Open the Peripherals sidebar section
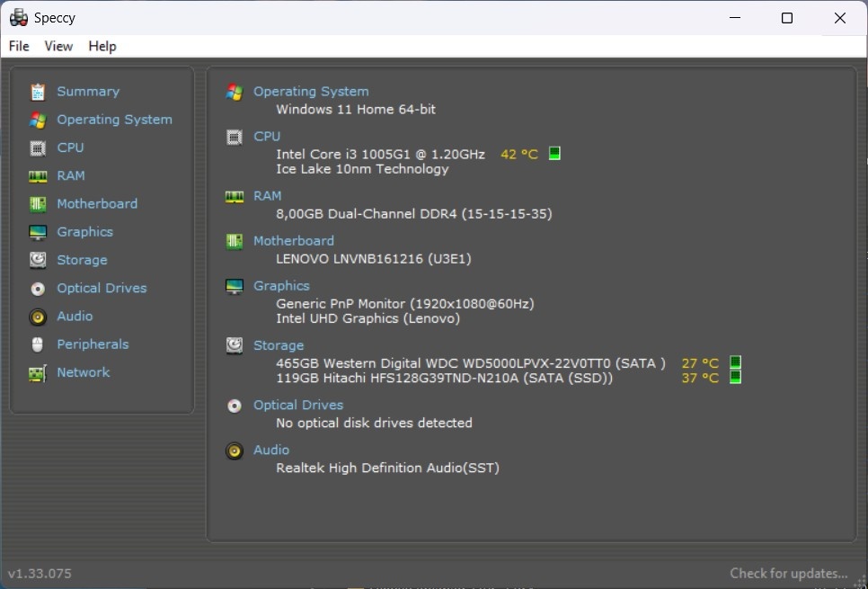Screen dimensions: 868x589 tap(93, 344)
